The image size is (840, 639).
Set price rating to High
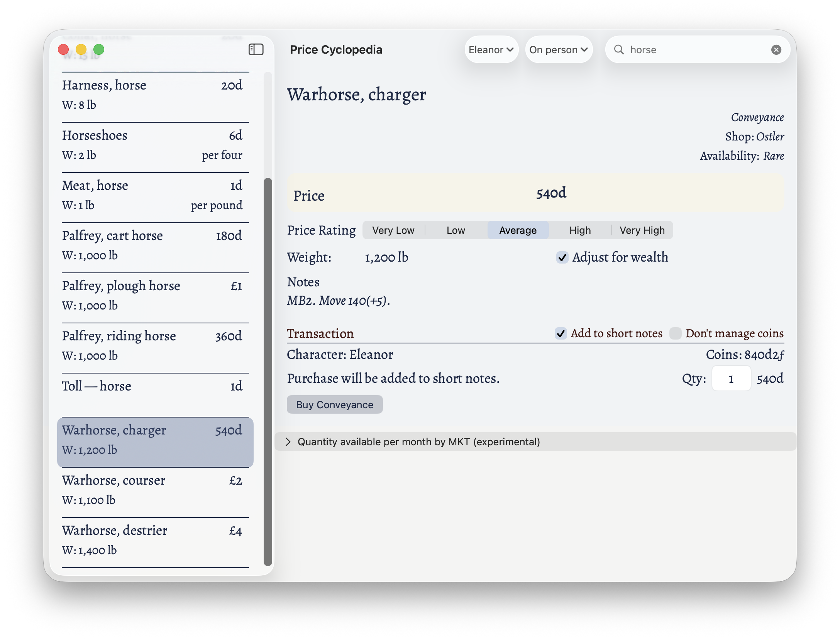[x=580, y=230]
